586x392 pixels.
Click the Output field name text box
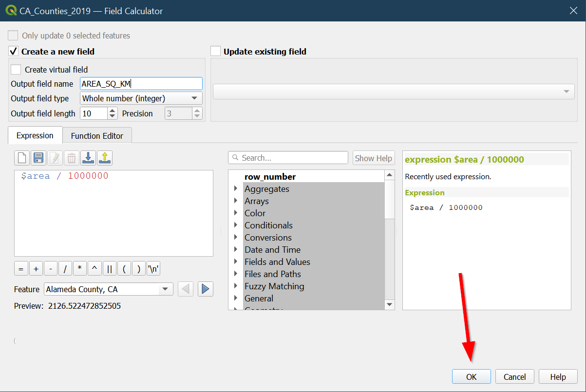tap(141, 84)
